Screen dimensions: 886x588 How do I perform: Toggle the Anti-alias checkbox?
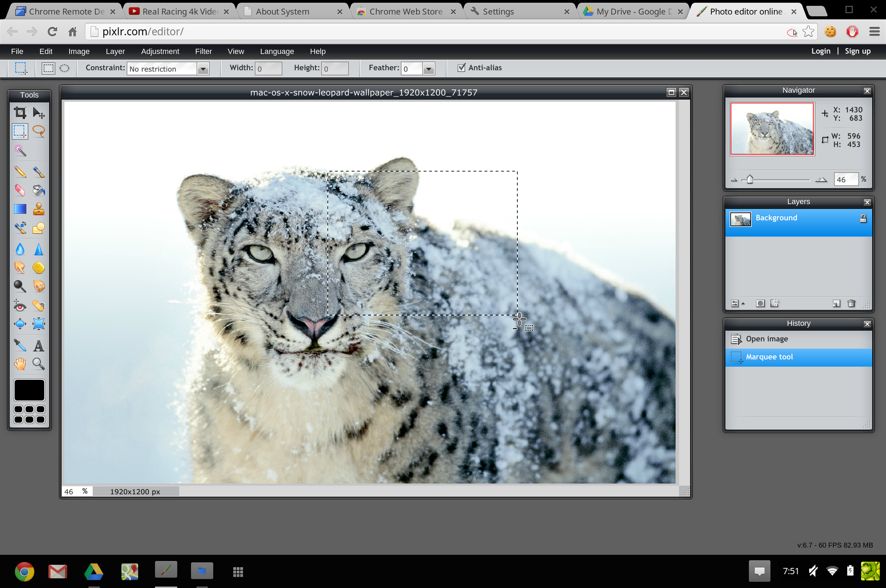click(461, 68)
